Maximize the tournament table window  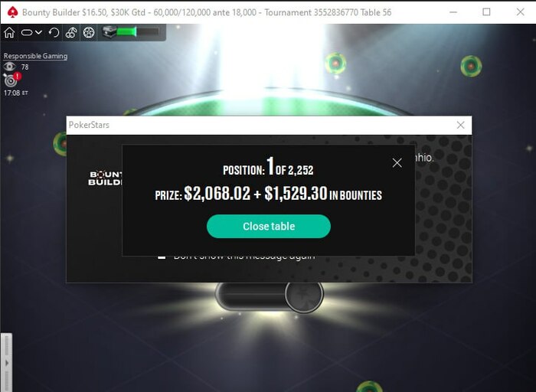[486, 12]
